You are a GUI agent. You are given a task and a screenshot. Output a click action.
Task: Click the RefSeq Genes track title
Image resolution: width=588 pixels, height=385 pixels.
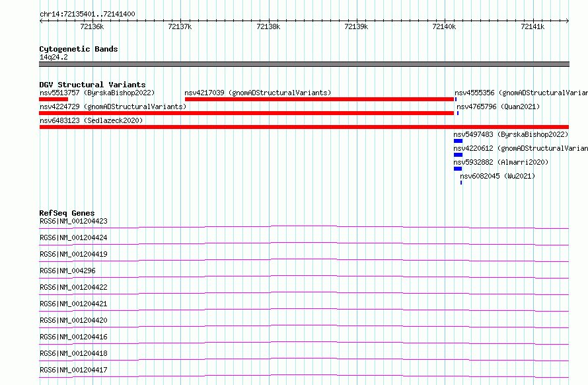(67, 213)
